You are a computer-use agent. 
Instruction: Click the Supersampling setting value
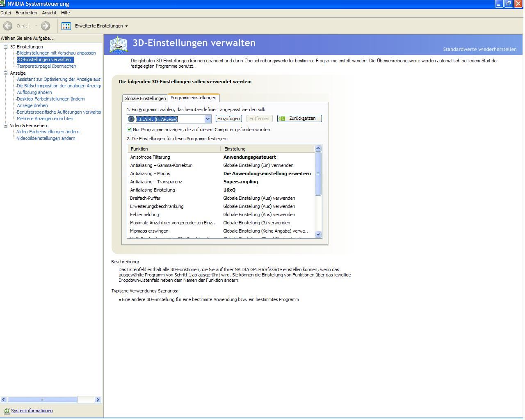[x=241, y=182]
